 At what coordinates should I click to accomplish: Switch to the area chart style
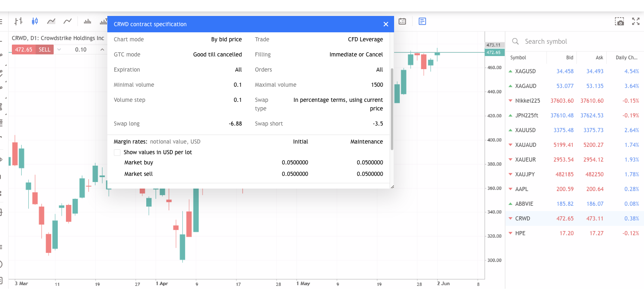click(x=51, y=21)
